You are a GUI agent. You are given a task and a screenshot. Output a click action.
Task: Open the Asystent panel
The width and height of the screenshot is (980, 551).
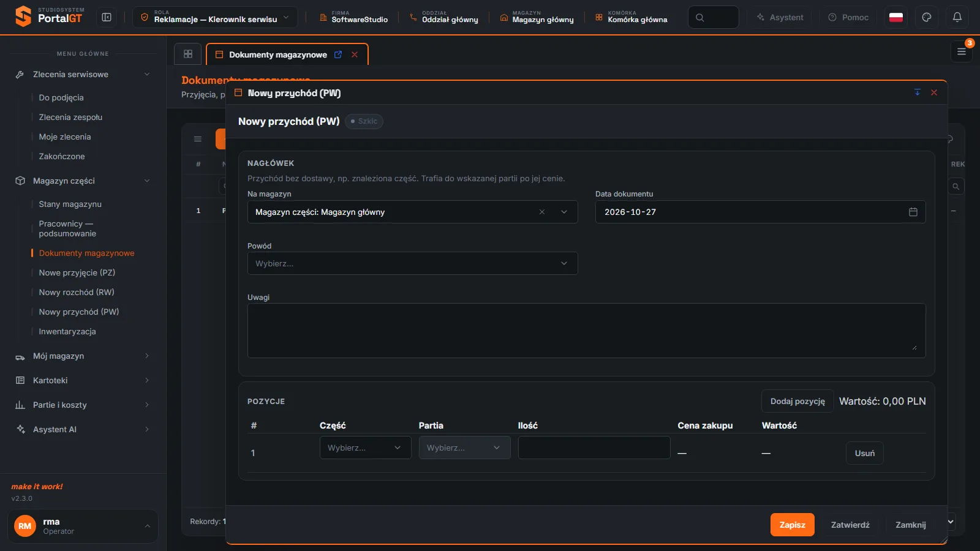[x=780, y=17]
